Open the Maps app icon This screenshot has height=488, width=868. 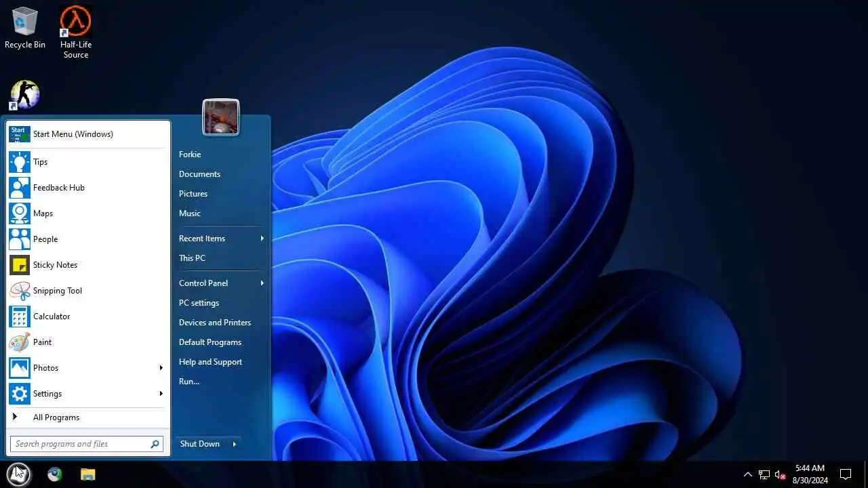click(x=20, y=213)
